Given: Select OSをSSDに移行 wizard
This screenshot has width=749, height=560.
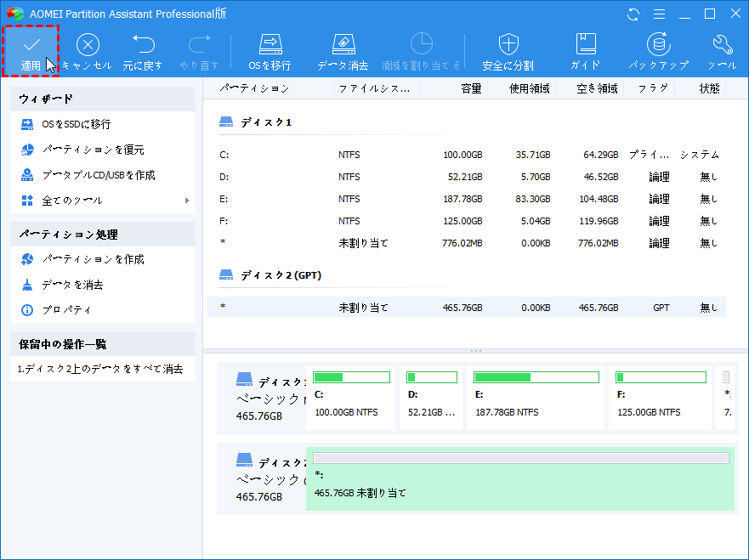Looking at the screenshot, I should pyautogui.click(x=103, y=124).
